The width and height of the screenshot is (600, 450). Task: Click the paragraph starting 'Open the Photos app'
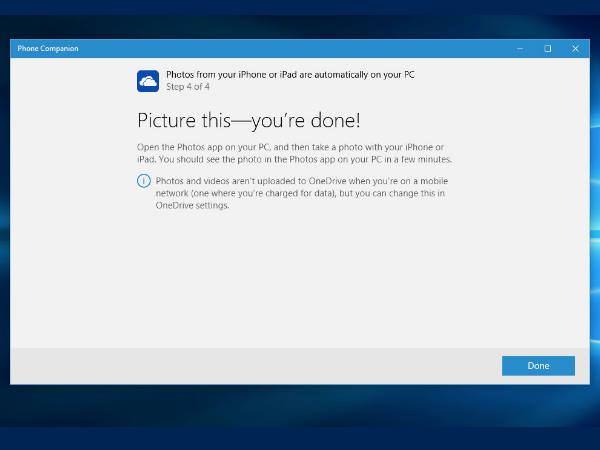294,154
